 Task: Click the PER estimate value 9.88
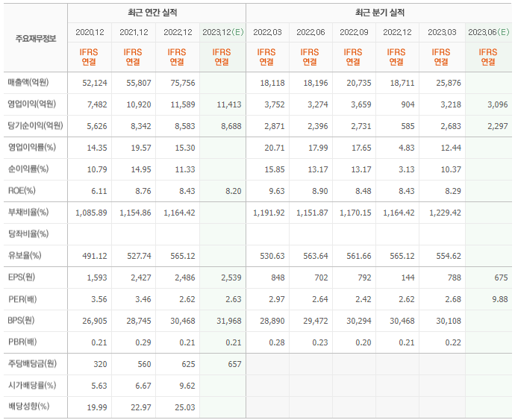point(500,299)
